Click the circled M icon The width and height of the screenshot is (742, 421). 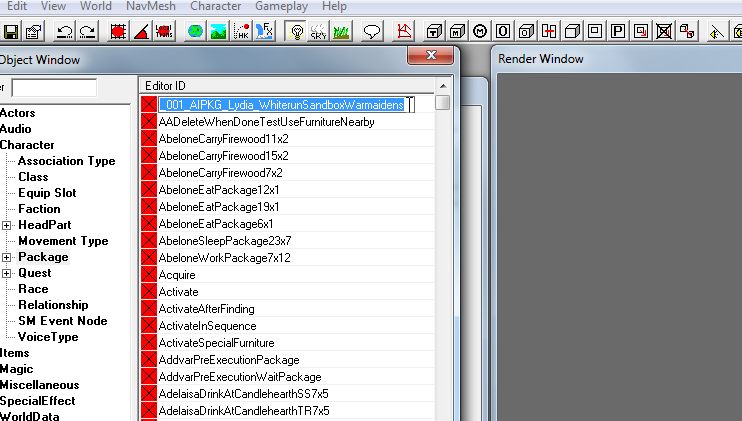click(480, 32)
